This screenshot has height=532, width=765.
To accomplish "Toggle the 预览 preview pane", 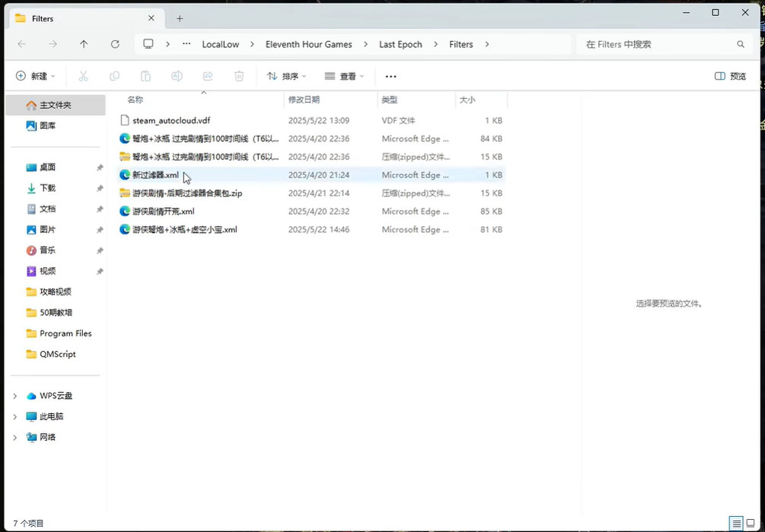I will tap(728, 76).
